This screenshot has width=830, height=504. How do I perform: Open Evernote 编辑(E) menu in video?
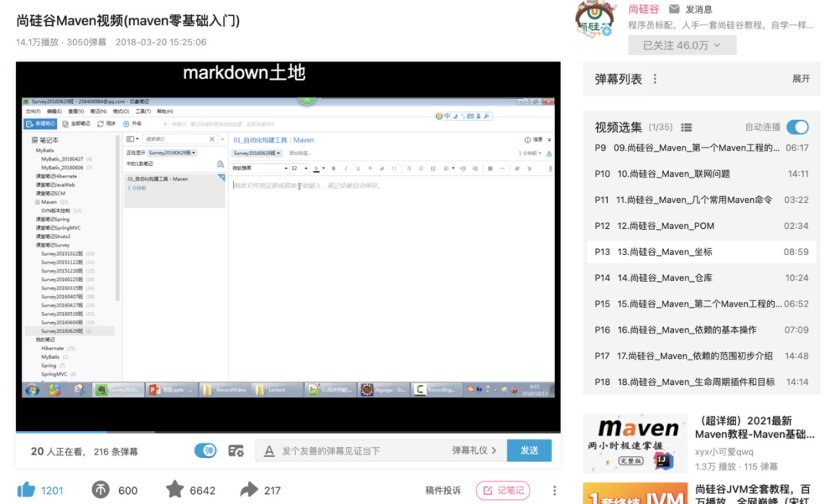pos(54,111)
